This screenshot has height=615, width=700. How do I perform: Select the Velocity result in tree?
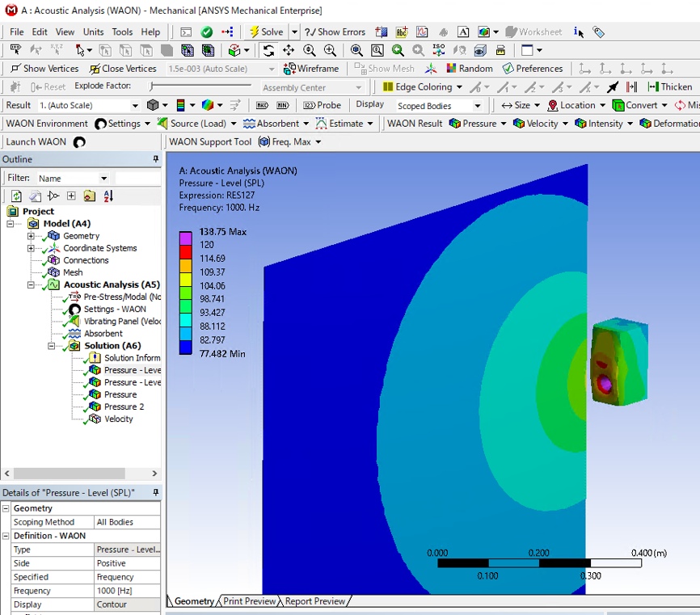[118, 419]
